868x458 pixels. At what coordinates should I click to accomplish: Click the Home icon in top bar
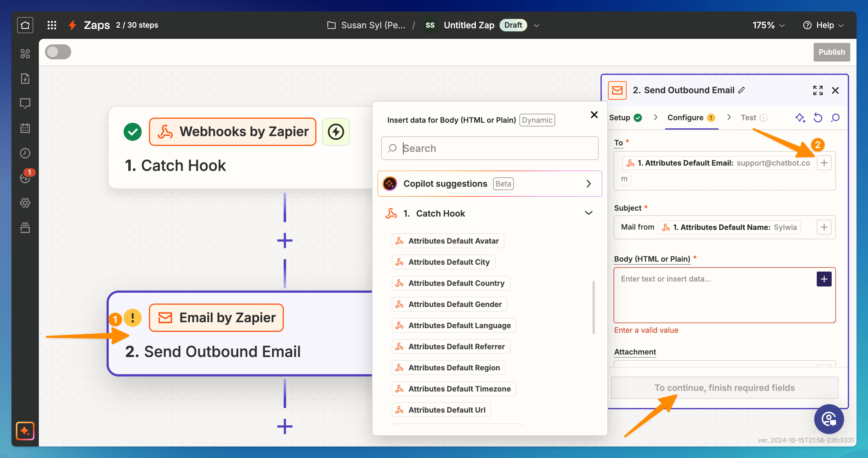pos(25,25)
